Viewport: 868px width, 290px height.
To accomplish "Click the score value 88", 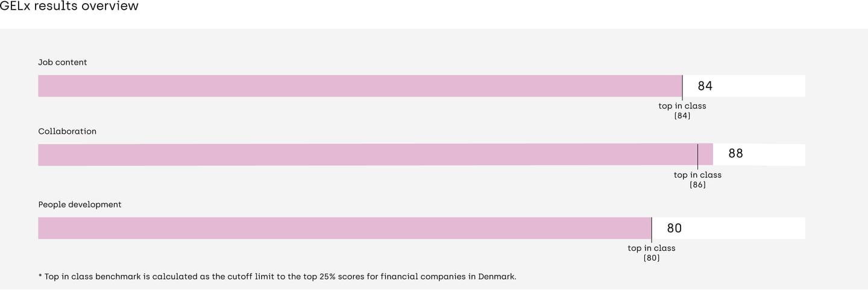I will point(736,154).
